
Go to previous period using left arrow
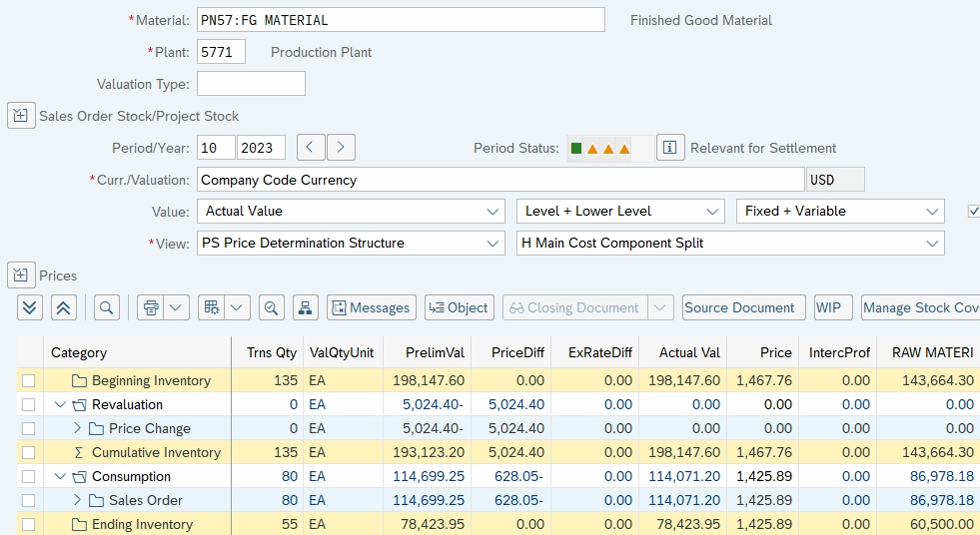pos(311,148)
